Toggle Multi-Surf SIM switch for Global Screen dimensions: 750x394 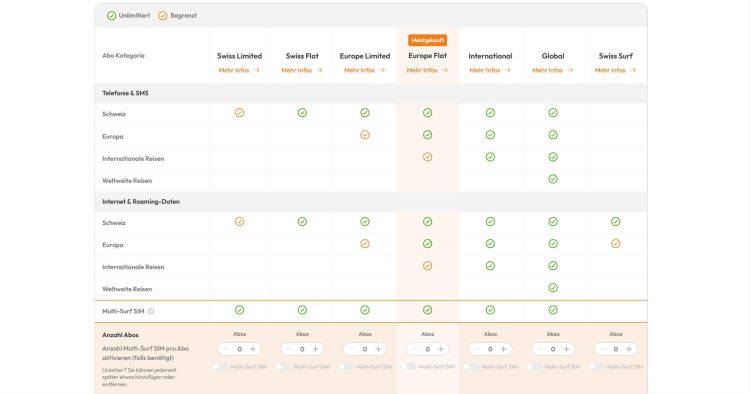(533, 367)
